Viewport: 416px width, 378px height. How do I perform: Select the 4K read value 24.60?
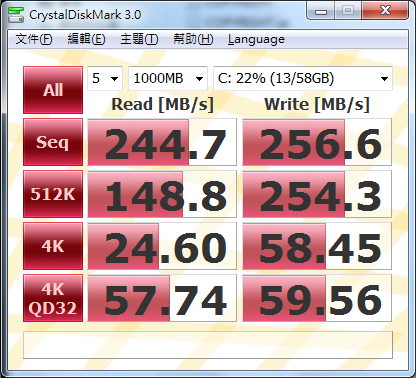coord(162,246)
